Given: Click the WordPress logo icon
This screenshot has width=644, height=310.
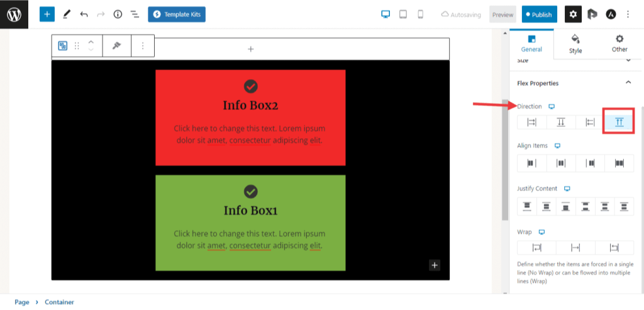Looking at the screenshot, I should tap(14, 14).
